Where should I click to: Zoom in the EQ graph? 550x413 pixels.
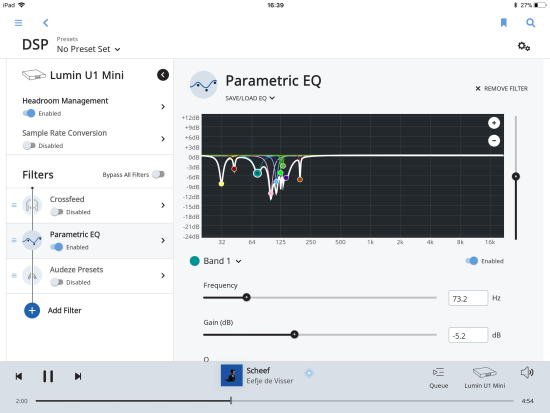click(x=494, y=123)
